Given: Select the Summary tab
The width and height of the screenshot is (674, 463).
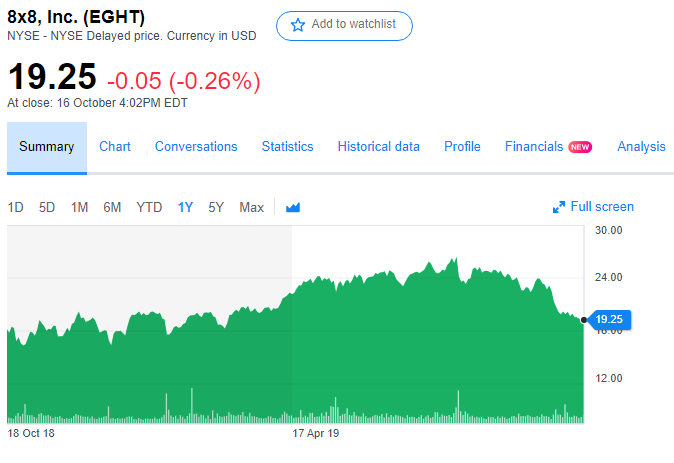Looking at the screenshot, I should pos(47,147).
